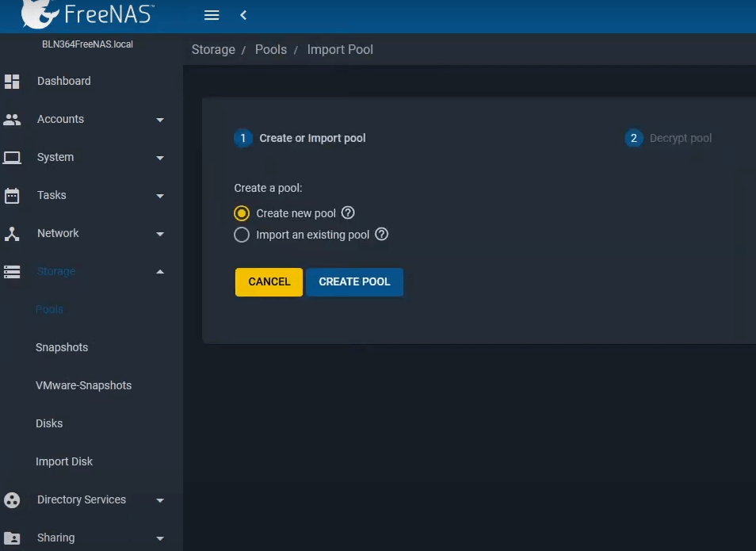This screenshot has width=756, height=551.
Task: Click Pools in the breadcrumb trail
Action: (270, 49)
